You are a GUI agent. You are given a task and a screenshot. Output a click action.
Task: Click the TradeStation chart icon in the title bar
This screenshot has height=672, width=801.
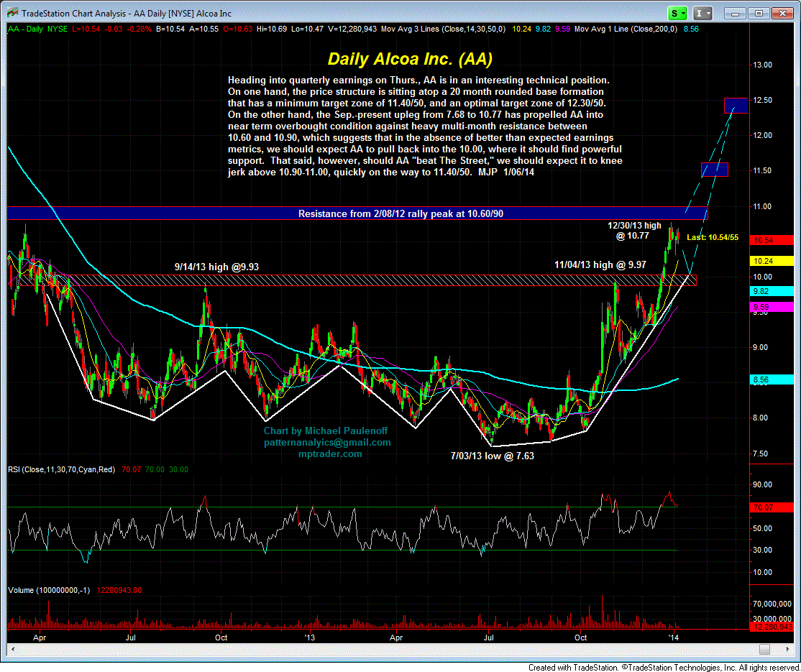coord(13,12)
